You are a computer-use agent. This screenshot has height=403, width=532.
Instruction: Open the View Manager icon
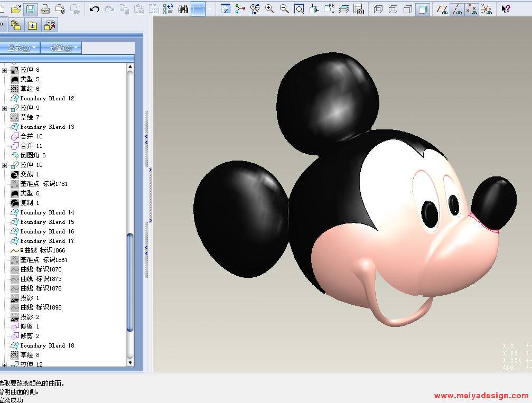pyautogui.click(x=358, y=9)
